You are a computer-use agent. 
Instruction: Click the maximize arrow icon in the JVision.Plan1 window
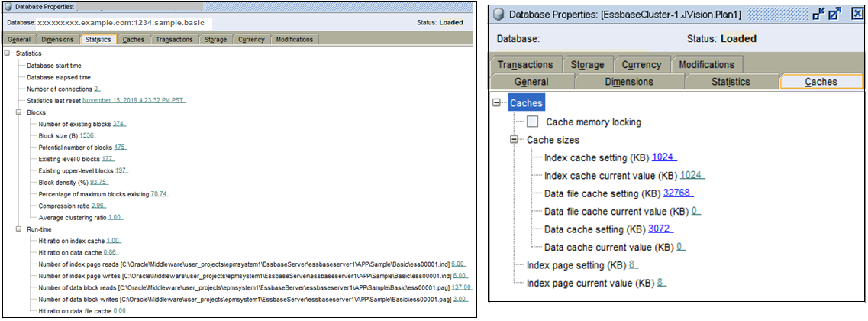834,15
